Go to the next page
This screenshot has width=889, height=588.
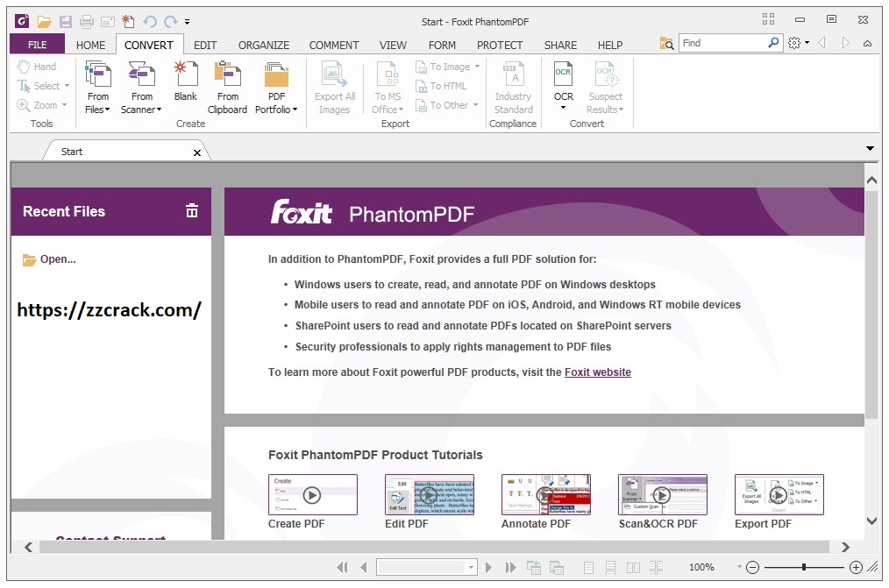click(x=488, y=567)
